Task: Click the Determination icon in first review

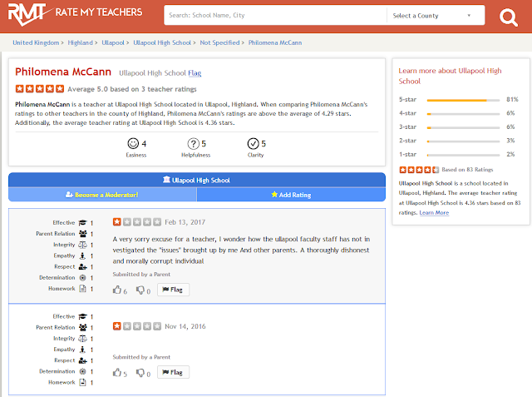Action: tap(82, 278)
